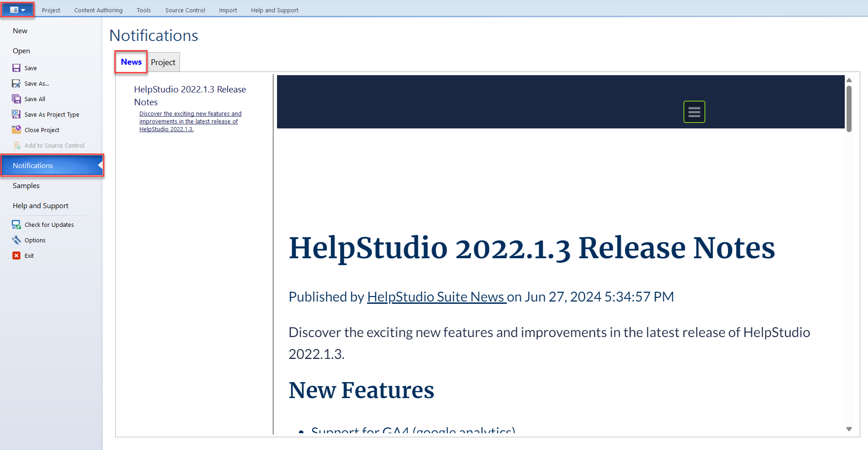This screenshot has height=450, width=868.
Task: Open the HelpStudio Suite News link
Action: click(x=437, y=297)
